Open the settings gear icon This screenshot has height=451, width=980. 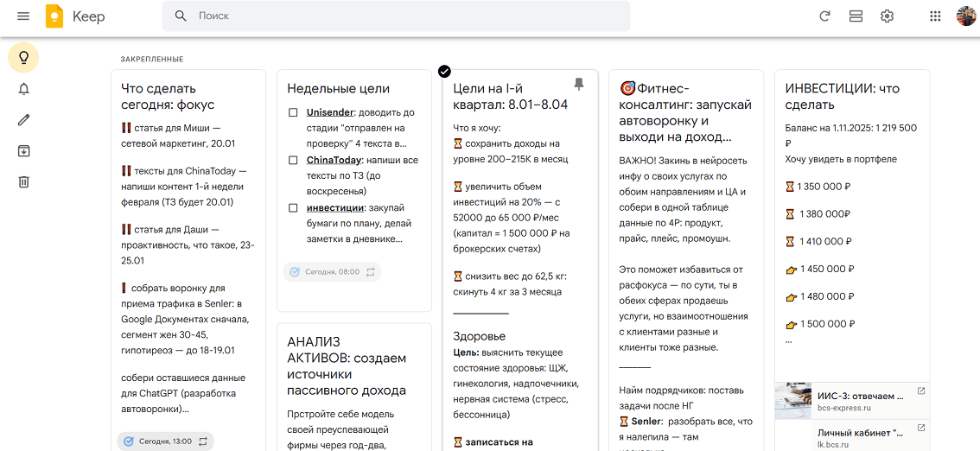[x=887, y=16]
